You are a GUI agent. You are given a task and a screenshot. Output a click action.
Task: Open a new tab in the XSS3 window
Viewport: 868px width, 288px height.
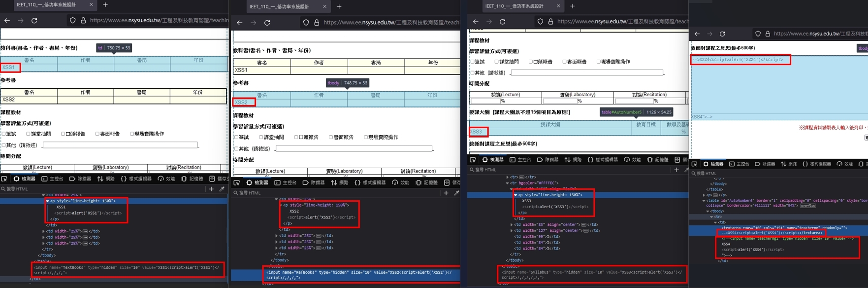572,6
